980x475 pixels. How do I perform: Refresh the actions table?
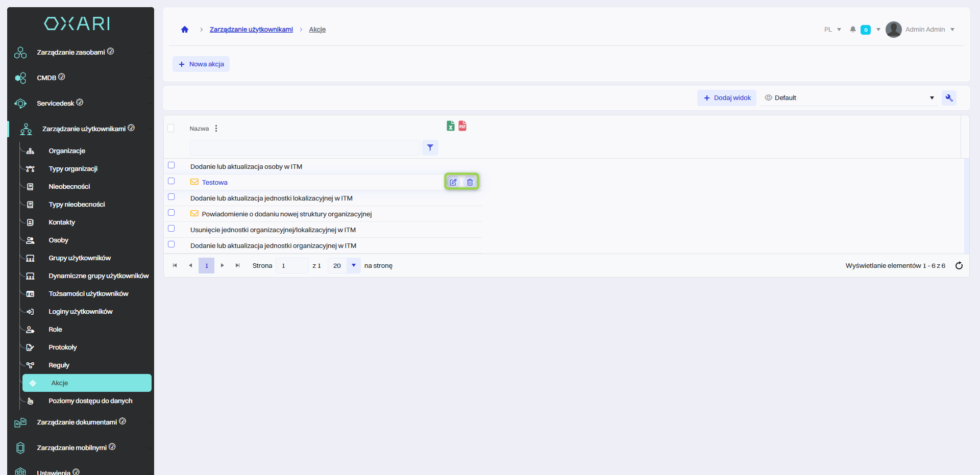click(959, 266)
